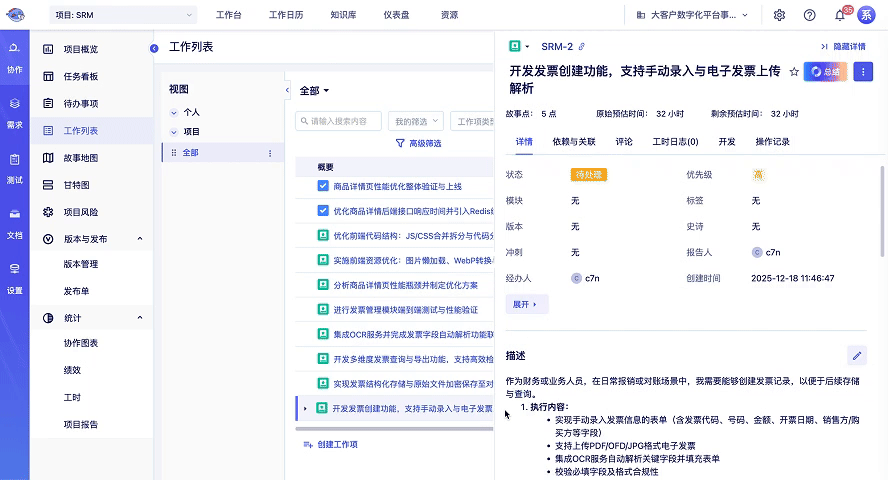Image resolution: width=888 pixels, height=480 pixels.
Task: Click 隐藏详情 to hide details panel
Action: pos(843,47)
